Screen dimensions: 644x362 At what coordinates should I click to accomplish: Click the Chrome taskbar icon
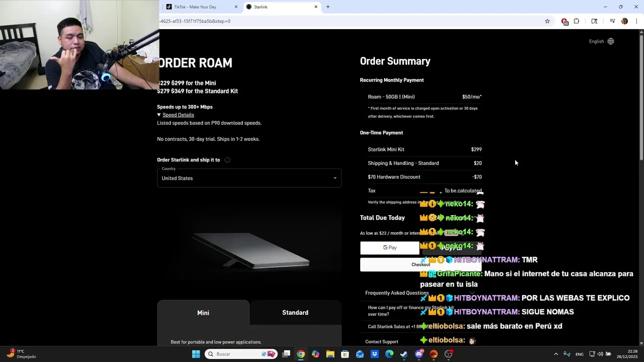click(300, 354)
